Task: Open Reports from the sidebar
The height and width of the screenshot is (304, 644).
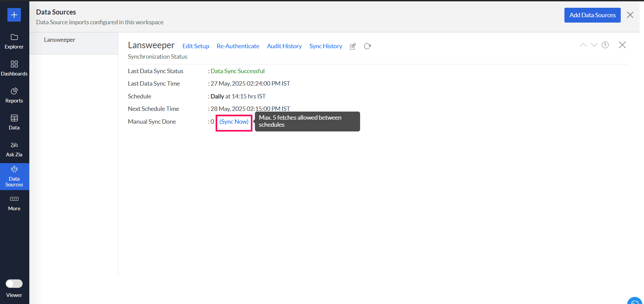Action: coord(14,95)
